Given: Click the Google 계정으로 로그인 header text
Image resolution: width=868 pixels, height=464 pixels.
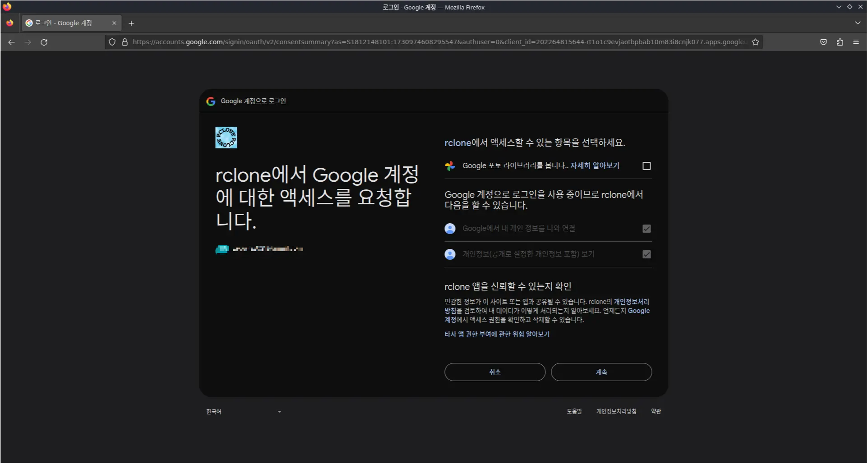Looking at the screenshot, I should (x=253, y=101).
